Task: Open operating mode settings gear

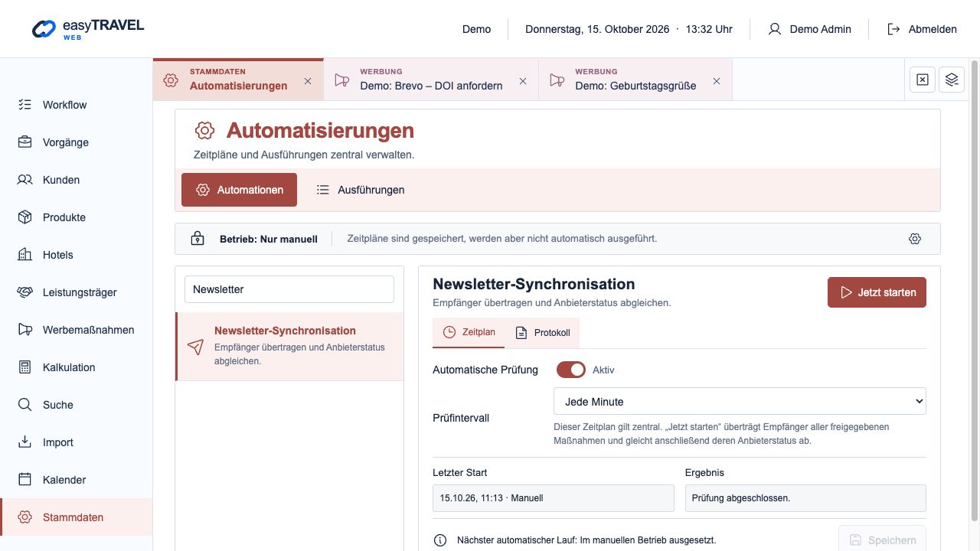Action: tap(915, 239)
